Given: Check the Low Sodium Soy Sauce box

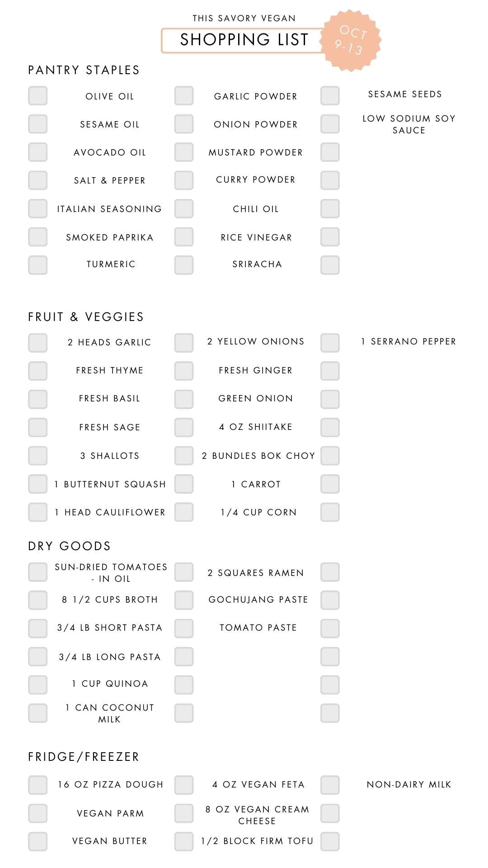Looking at the screenshot, I should point(330,124).
